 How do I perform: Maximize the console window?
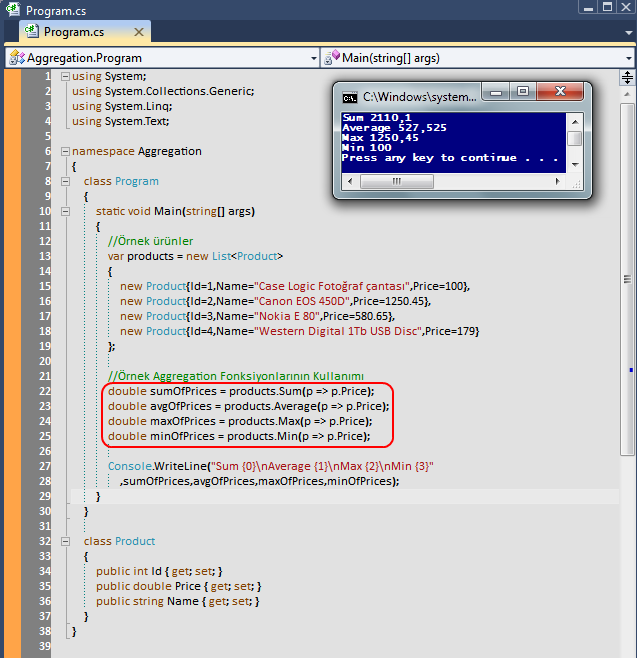tap(522, 92)
